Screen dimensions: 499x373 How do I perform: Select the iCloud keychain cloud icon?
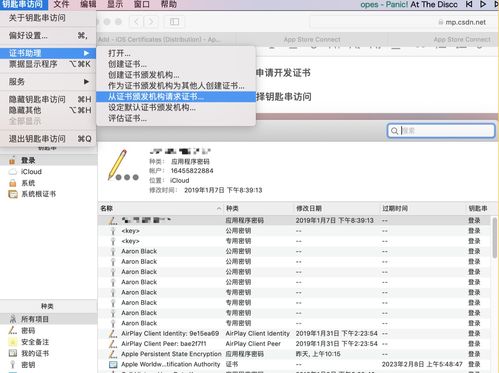(x=13, y=172)
